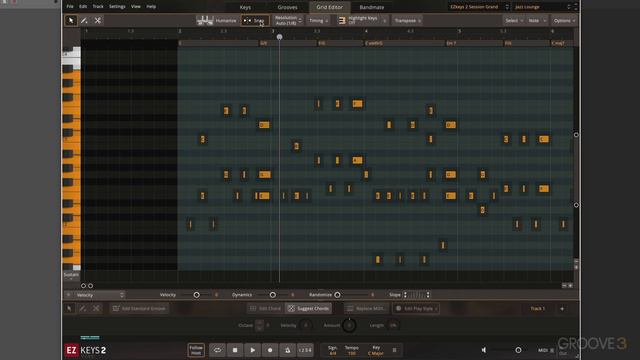The width and height of the screenshot is (640, 360).
Task: Open the Options dropdown
Action: click(564, 20)
